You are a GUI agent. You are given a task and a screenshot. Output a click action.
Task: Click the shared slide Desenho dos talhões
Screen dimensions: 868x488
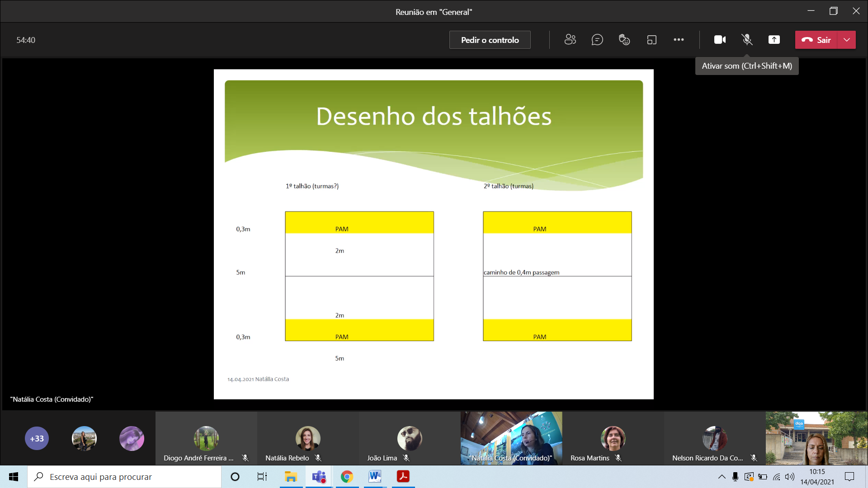tap(434, 234)
